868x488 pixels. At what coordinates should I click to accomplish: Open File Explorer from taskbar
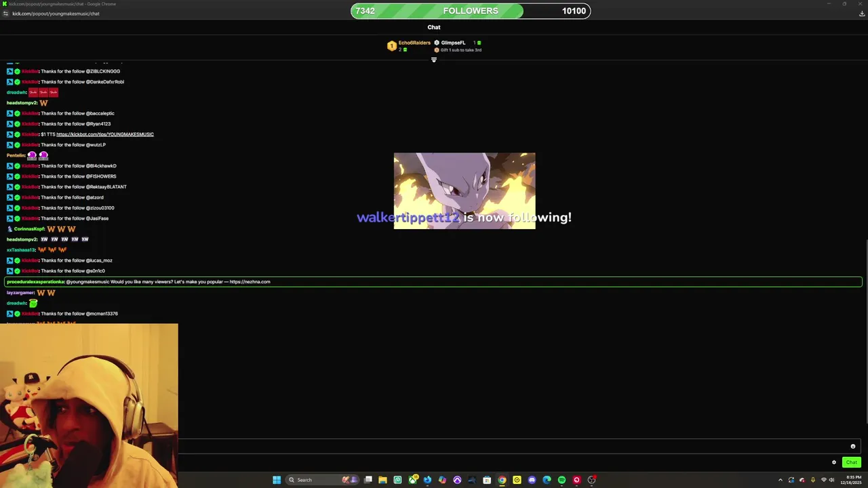point(382,480)
